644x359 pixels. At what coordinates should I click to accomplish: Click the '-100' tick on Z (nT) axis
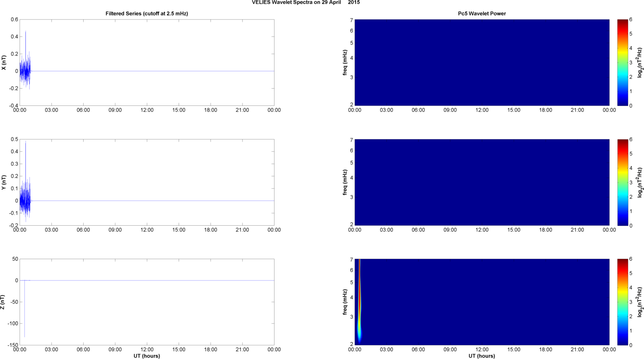(13, 324)
